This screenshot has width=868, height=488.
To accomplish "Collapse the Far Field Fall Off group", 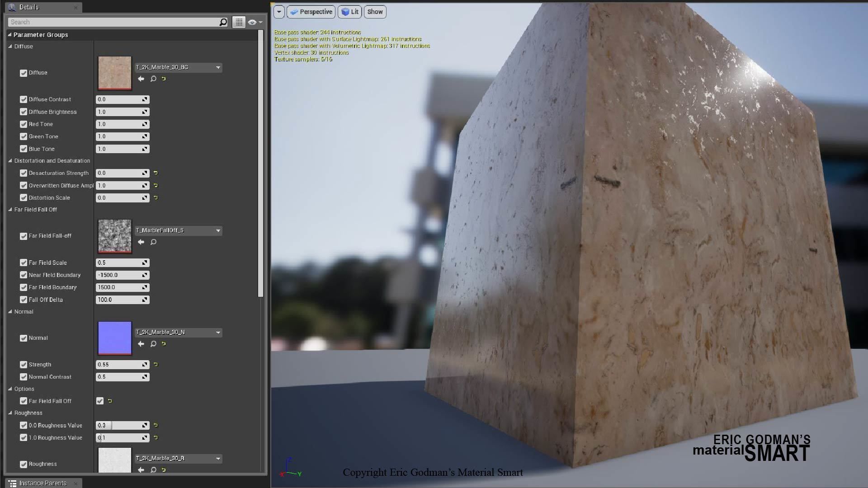I will [x=10, y=210].
